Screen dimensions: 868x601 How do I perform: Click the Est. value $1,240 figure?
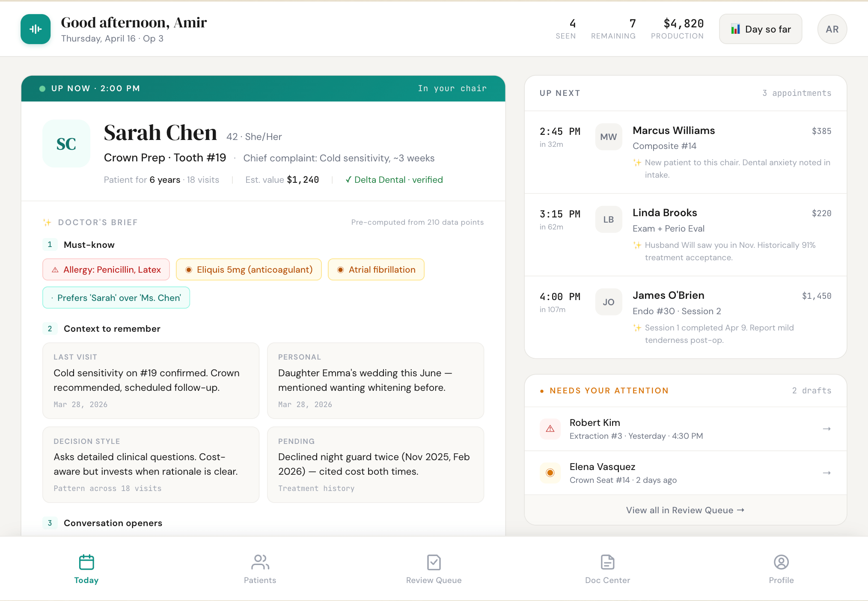[282, 180]
